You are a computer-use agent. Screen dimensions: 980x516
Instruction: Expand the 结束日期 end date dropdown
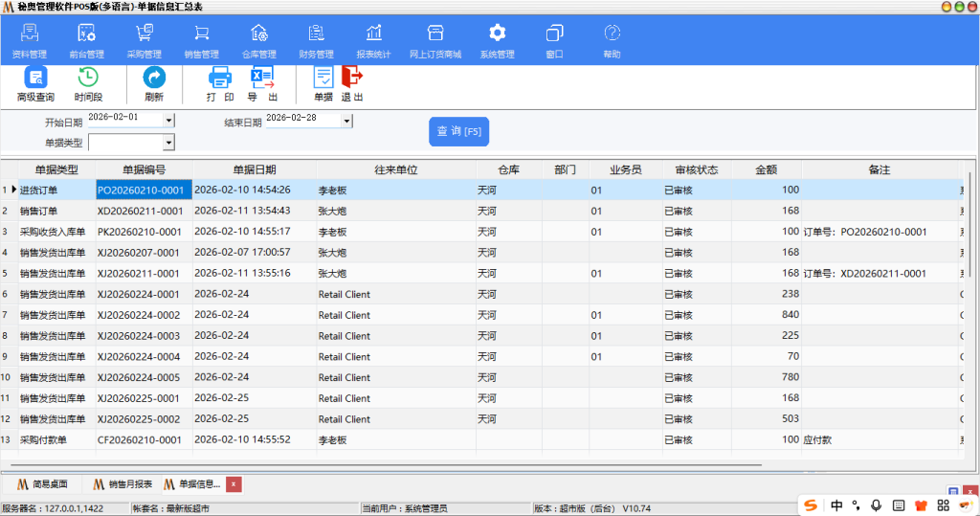[347, 121]
